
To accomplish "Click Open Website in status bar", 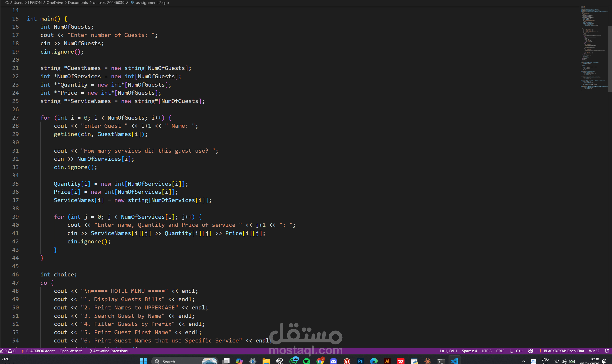I will coord(71,351).
